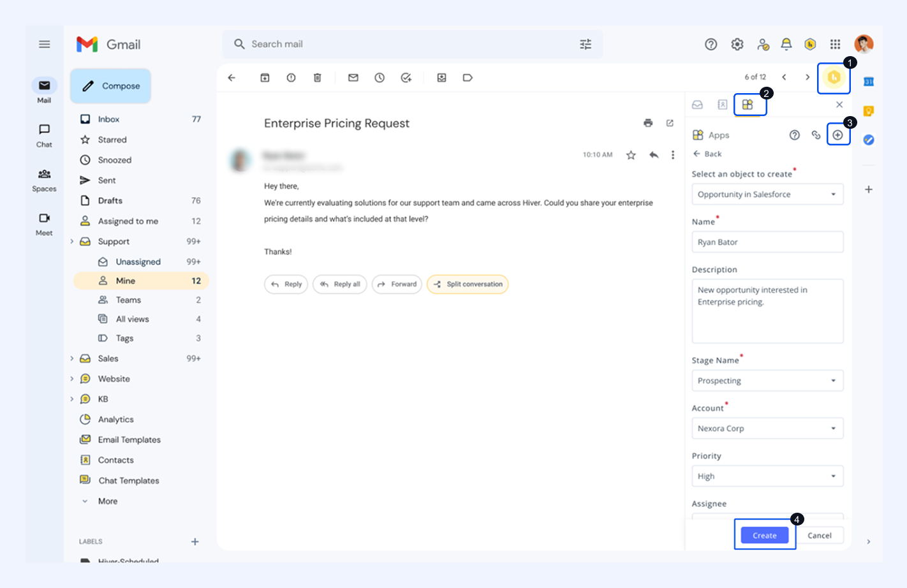Click the Split conversation button

[468, 284]
